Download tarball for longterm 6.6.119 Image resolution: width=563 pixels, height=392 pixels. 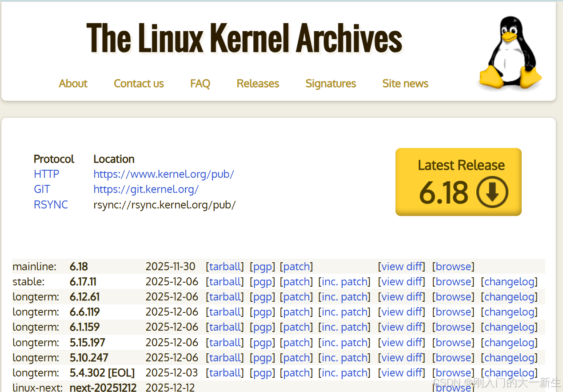[x=224, y=312]
